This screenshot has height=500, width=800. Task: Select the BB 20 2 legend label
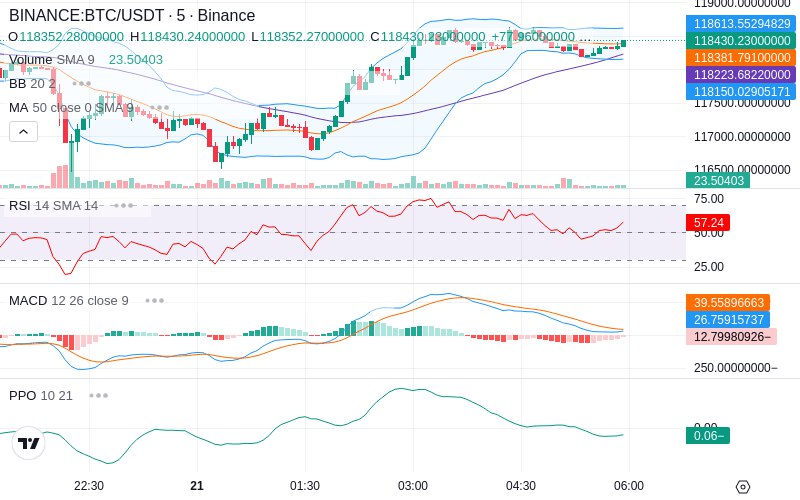tap(32, 84)
